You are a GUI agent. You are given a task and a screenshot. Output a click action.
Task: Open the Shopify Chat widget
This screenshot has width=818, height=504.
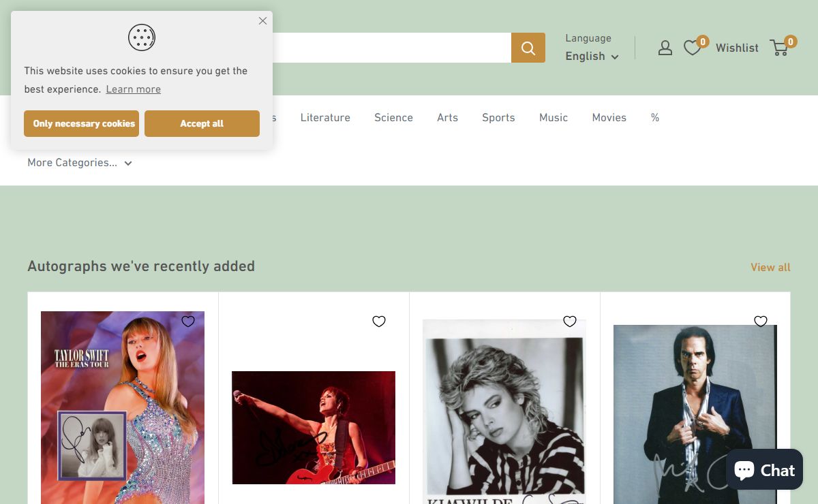[x=764, y=469]
